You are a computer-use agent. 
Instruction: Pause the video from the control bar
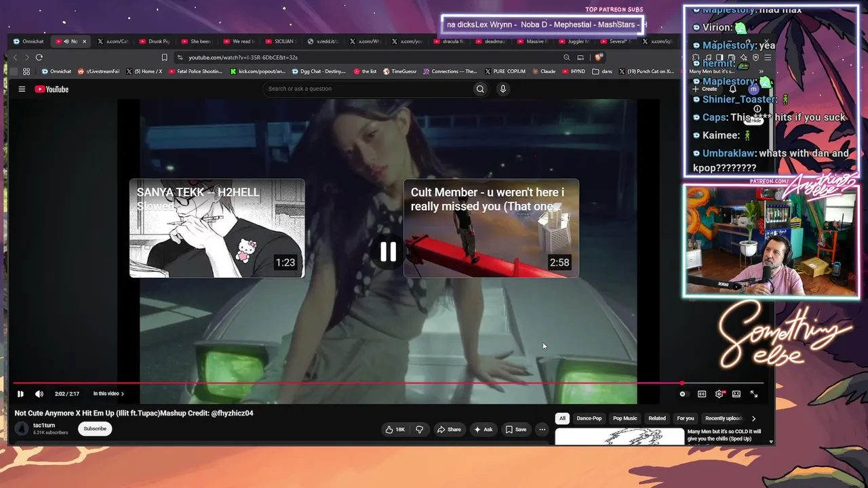point(20,394)
